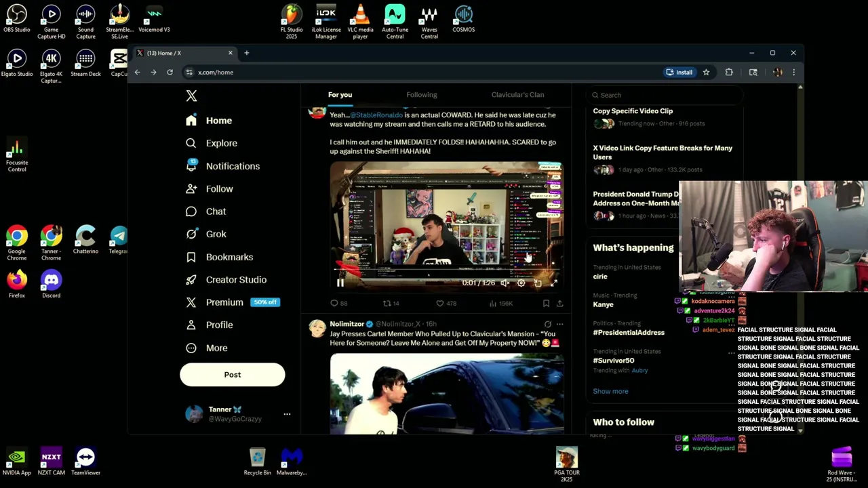
Task: Launch FL Studio 2025 desktop shortcut
Action: (x=292, y=22)
